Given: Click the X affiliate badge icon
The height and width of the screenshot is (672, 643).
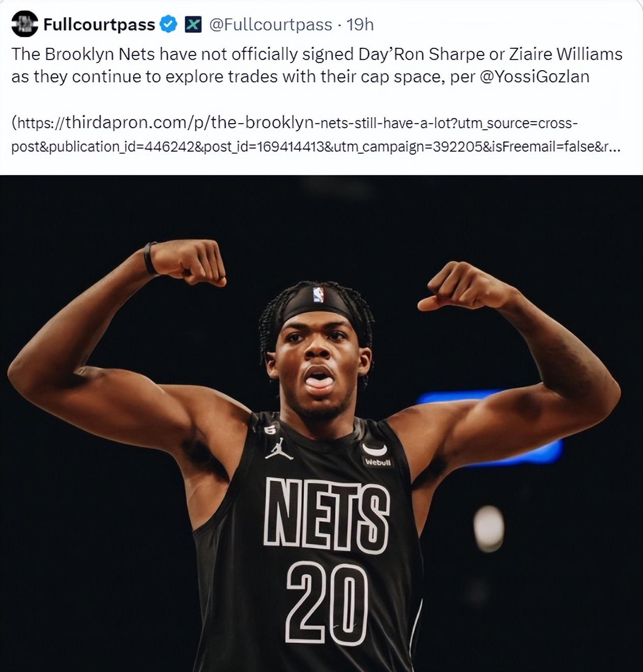Looking at the screenshot, I should point(193,24).
